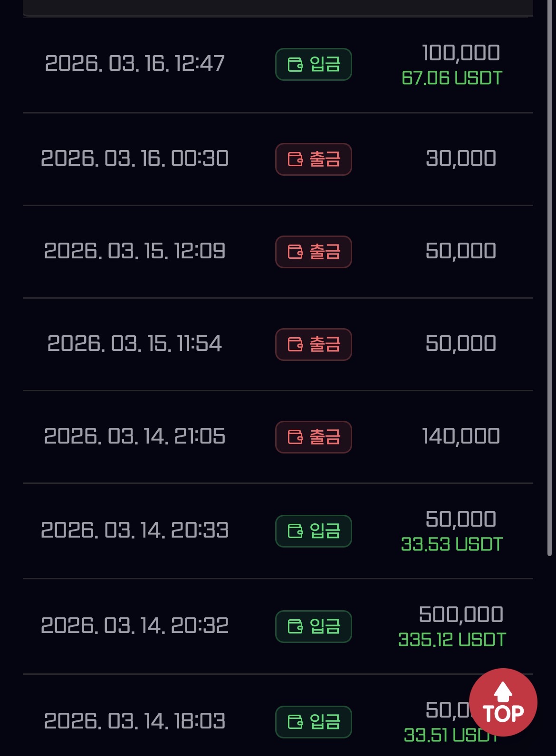Open the 2026. 03. 16. 12:47 transaction date
The height and width of the screenshot is (756, 556).
[134, 63]
